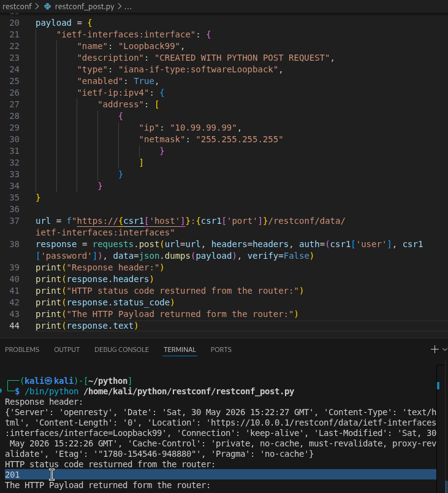Click the highlighted 201 status code line

click(220, 475)
